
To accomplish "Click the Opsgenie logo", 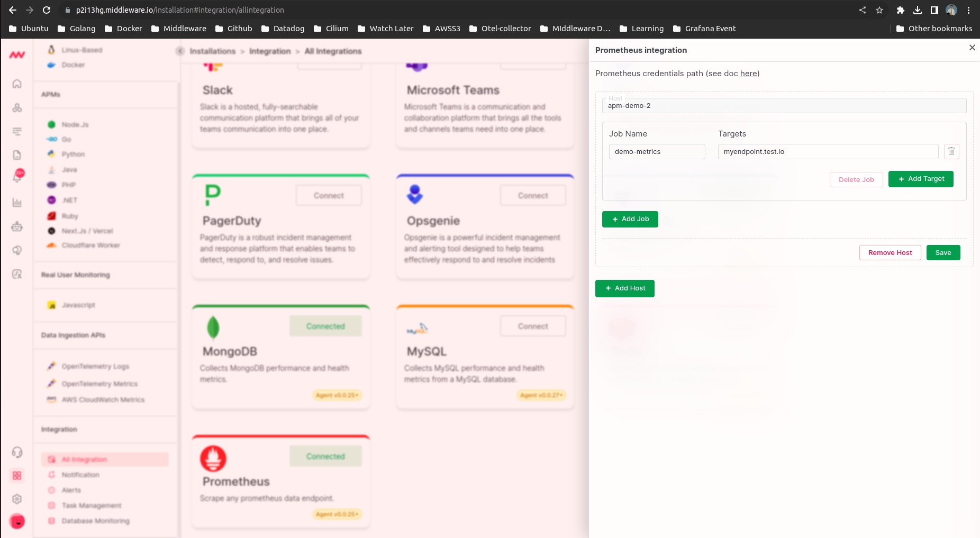I will point(415,194).
